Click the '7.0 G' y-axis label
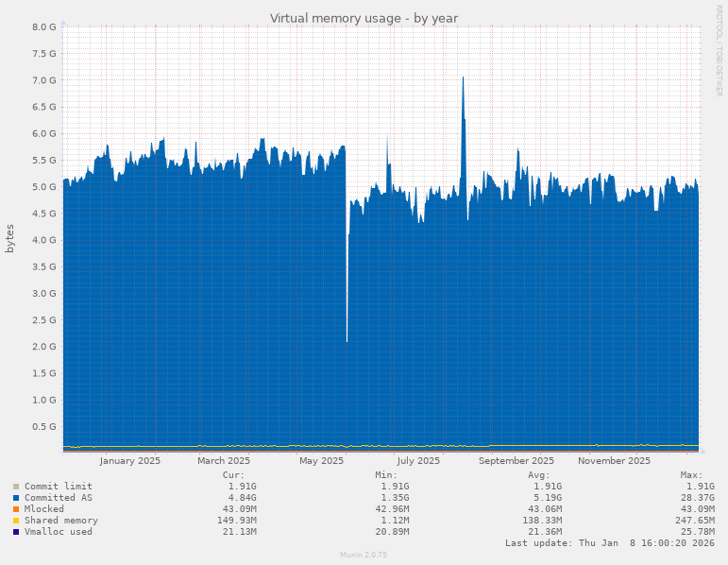This screenshot has width=728, height=565. (x=44, y=80)
